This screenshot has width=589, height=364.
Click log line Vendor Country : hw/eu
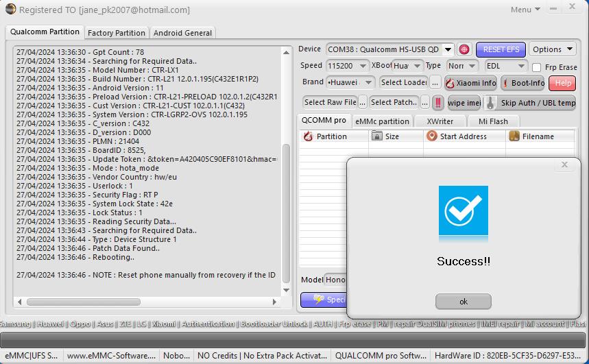(x=97, y=177)
